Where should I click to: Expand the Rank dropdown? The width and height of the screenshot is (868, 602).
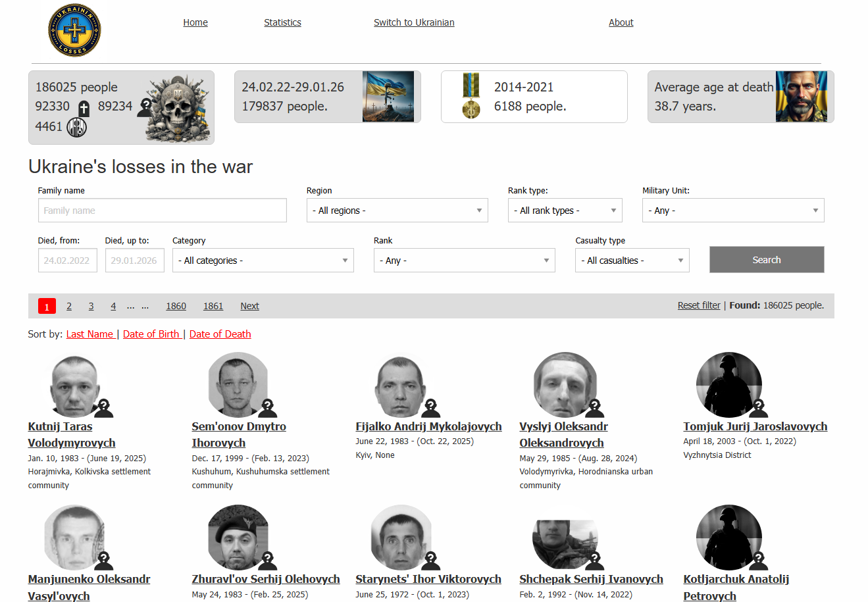tap(465, 261)
